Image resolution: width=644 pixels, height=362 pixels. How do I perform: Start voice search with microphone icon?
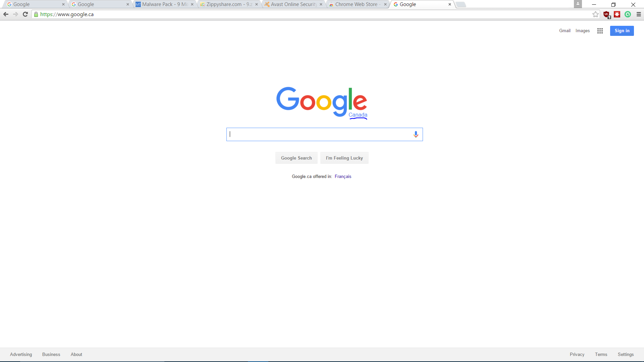[416, 134]
